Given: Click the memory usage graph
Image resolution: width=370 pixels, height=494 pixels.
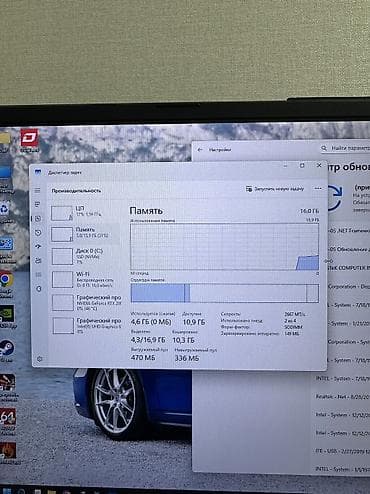Looking at the screenshot, I should point(225,246).
